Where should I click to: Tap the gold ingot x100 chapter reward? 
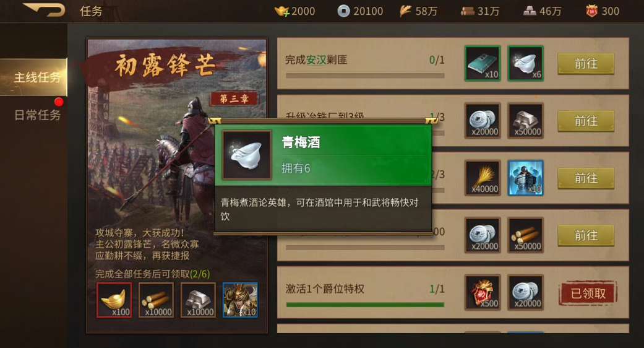114,300
